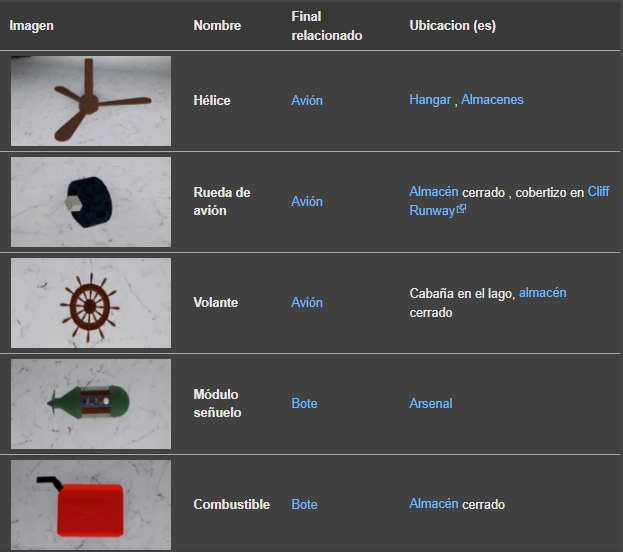Open the red Combustible fuel can image
The height and width of the screenshot is (552, 623).
tap(91, 504)
